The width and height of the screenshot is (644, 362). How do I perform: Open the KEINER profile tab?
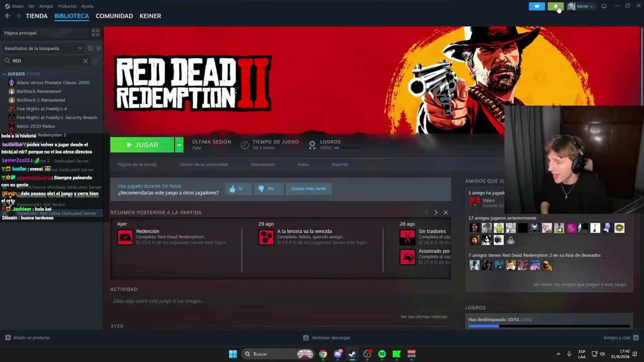pyautogui.click(x=150, y=16)
